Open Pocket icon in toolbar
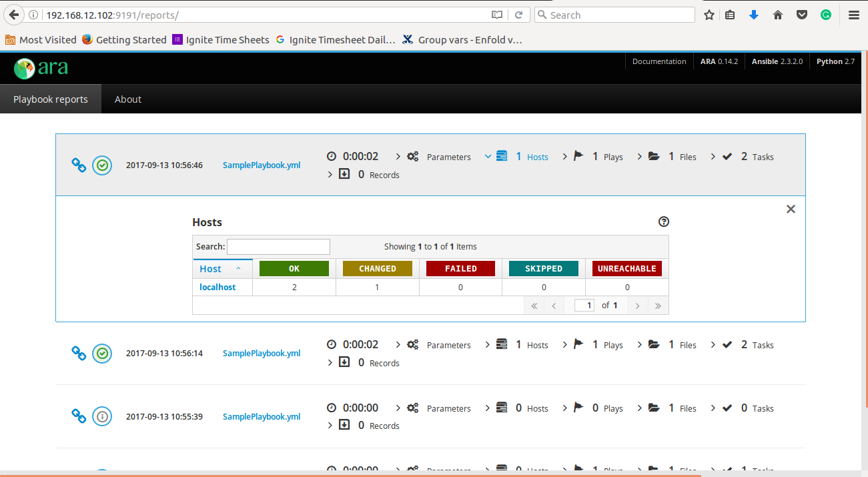Viewport: 868px width, 477px height. [x=803, y=15]
